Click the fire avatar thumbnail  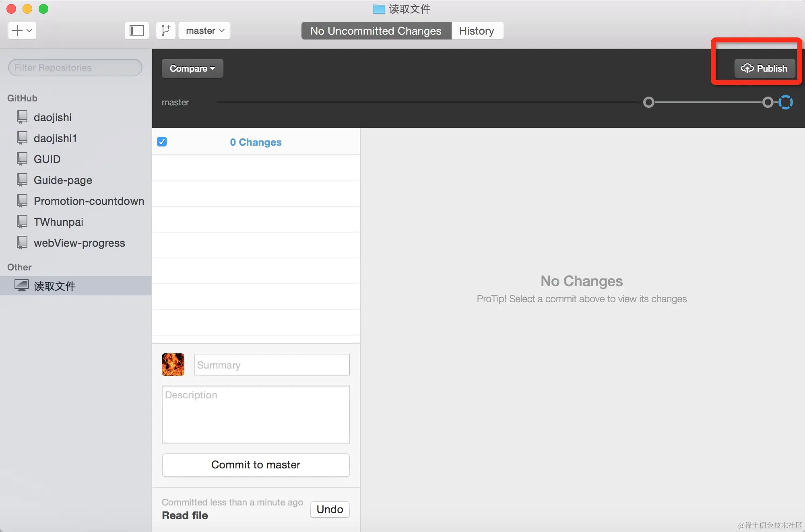(x=173, y=365)
